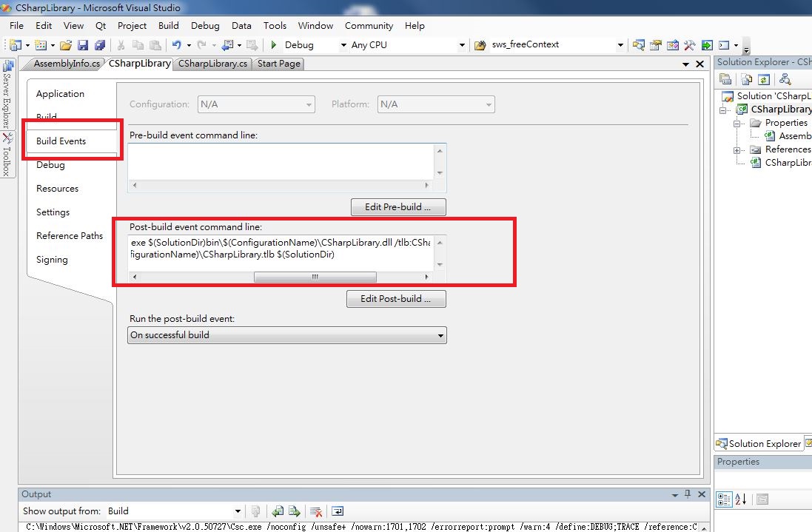The width and height of the screenshot is (812, 532).
Task: Open the active document list arrow
Action: 685,64
